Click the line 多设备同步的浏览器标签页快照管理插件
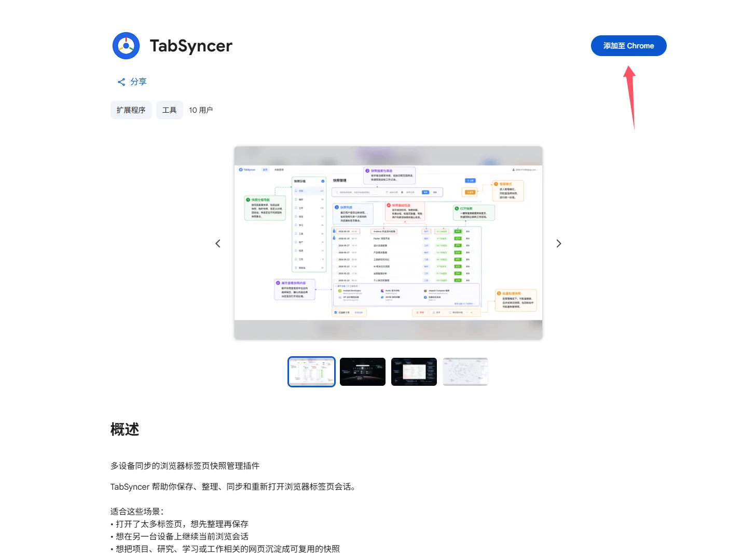The height and width of the screenshot is (553, 756). (x=185, y=466)
